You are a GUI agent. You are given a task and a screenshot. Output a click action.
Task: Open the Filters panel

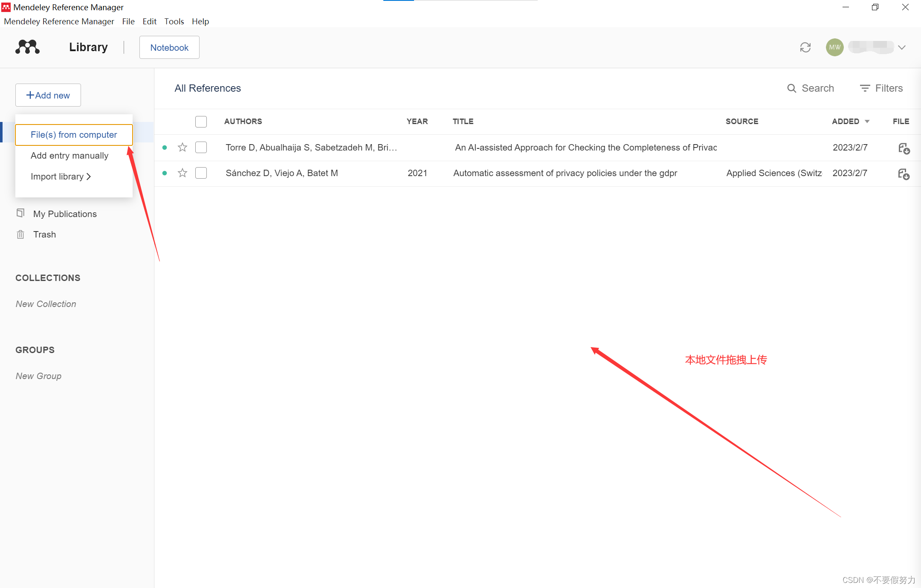tap(881, 88)
